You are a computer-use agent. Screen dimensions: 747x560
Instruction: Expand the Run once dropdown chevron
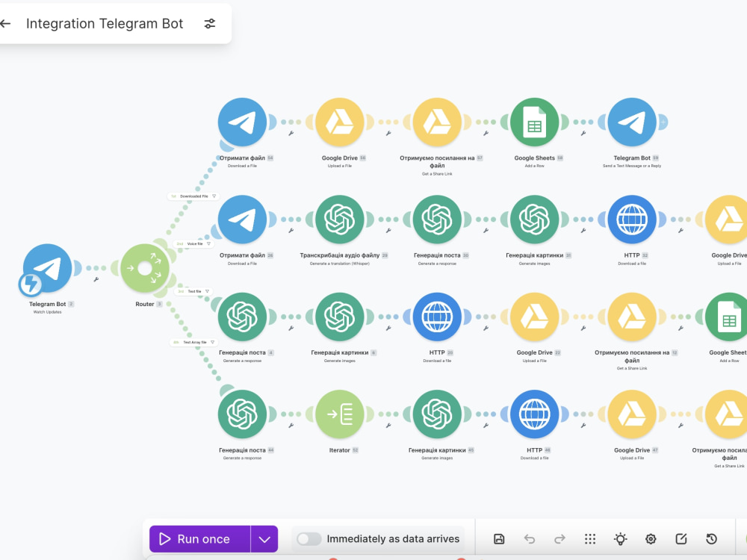pyautogui.click(x=264, y=539)
